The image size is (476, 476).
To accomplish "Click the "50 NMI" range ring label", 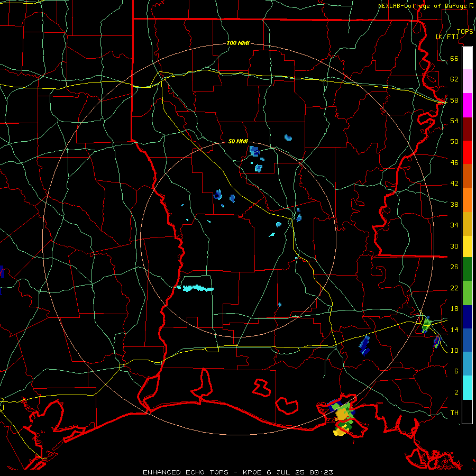I will (238, 141).
